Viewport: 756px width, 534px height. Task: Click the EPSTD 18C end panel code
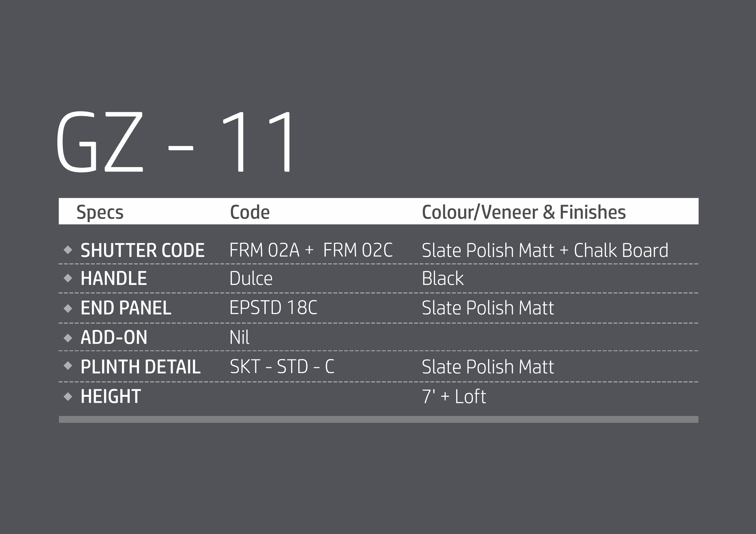pyautogui.click(x=273, y=308)
